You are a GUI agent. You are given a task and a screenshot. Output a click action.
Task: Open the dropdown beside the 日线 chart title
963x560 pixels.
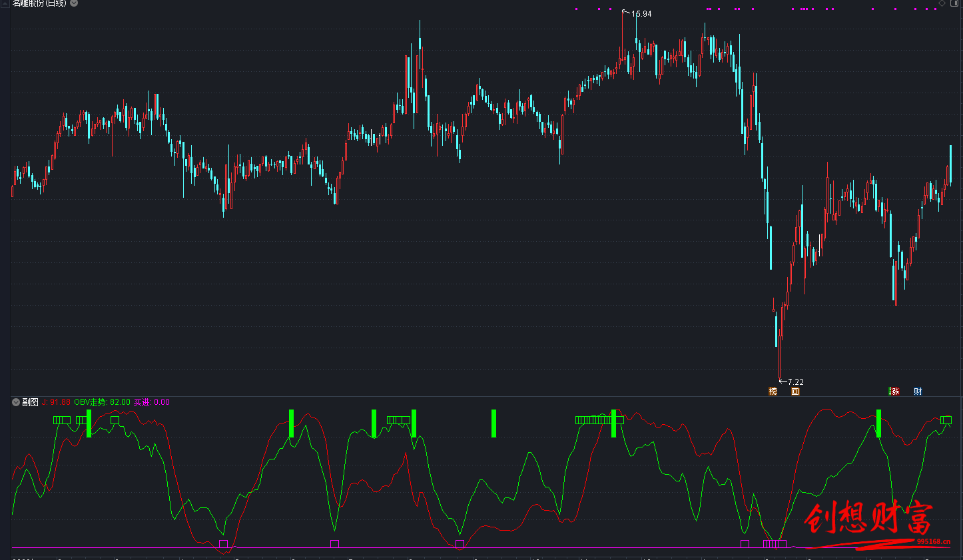(x=74, y=3)
